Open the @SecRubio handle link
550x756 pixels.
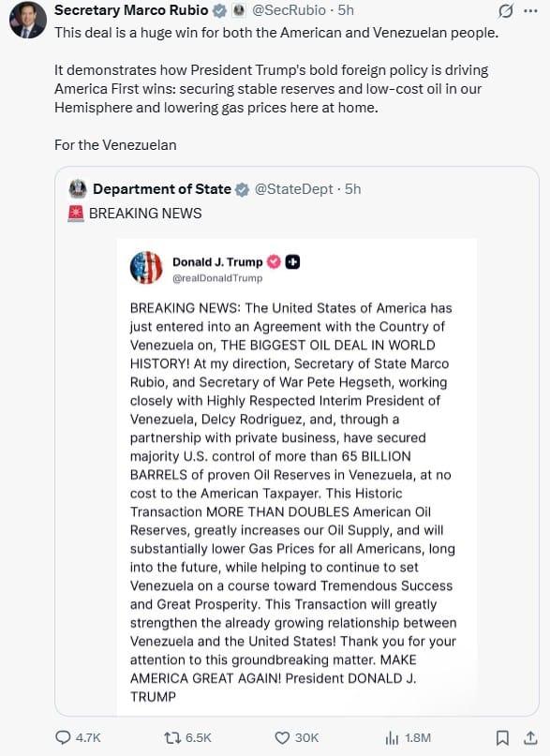(x=290, y=10)
